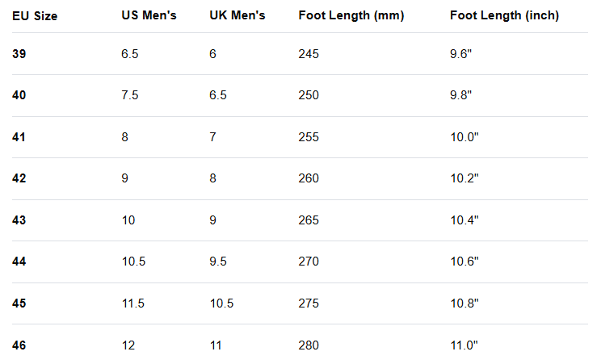
Task: Click US Men's 12 value
Action: pos(128,345)
